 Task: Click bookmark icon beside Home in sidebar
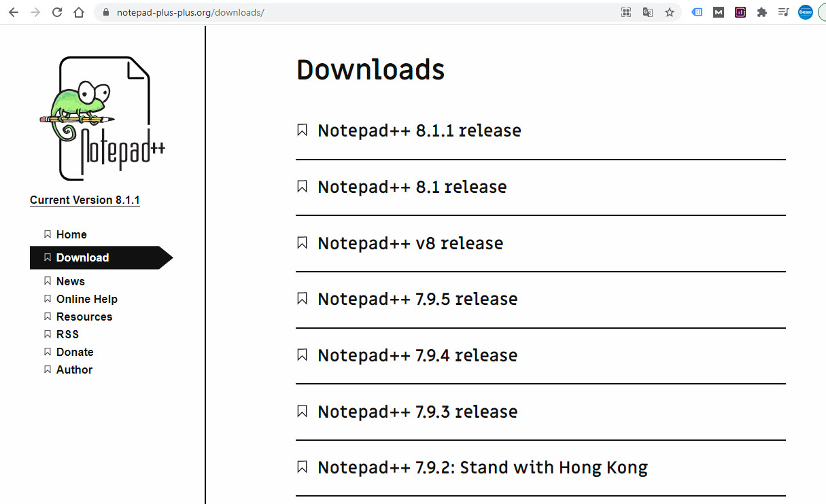(x=48, y=234)
